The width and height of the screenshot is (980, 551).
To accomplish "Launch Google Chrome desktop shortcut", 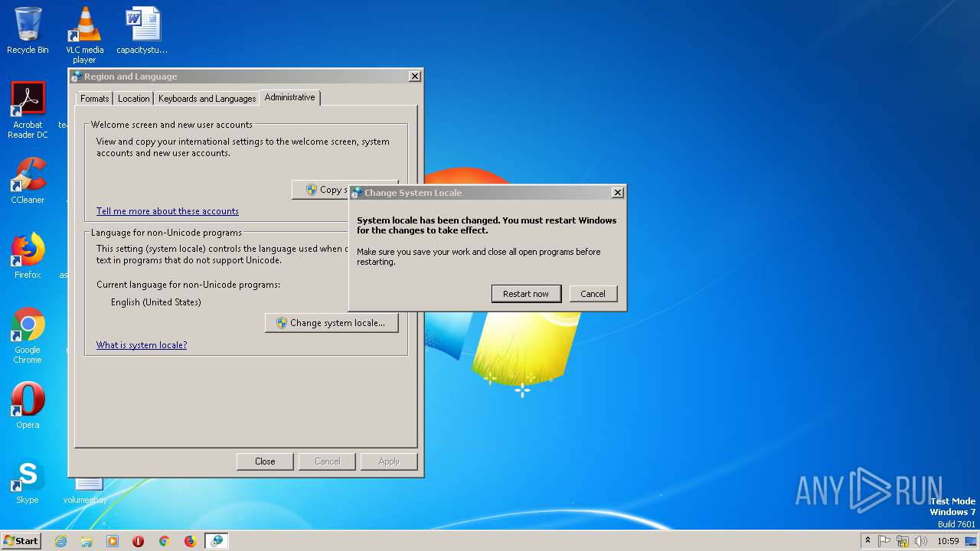I will pyautogui.click(x=28, y=335).
